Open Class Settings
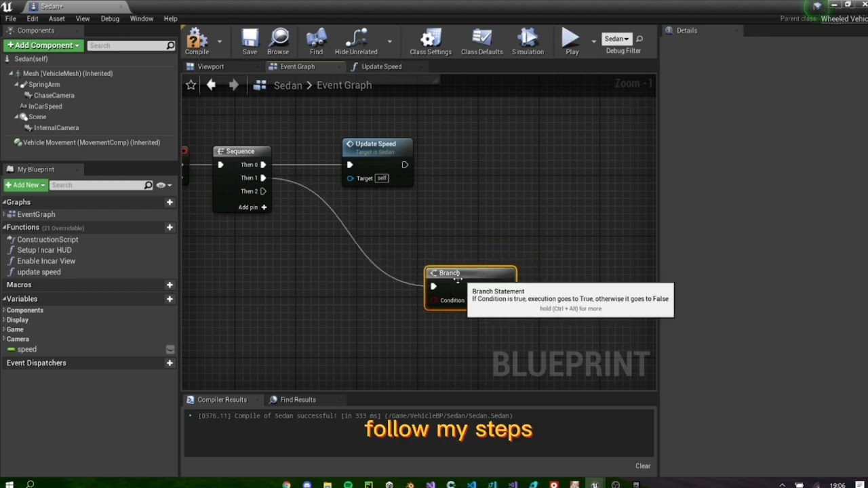Screen dimensions: 868x488 click(431, 42)
